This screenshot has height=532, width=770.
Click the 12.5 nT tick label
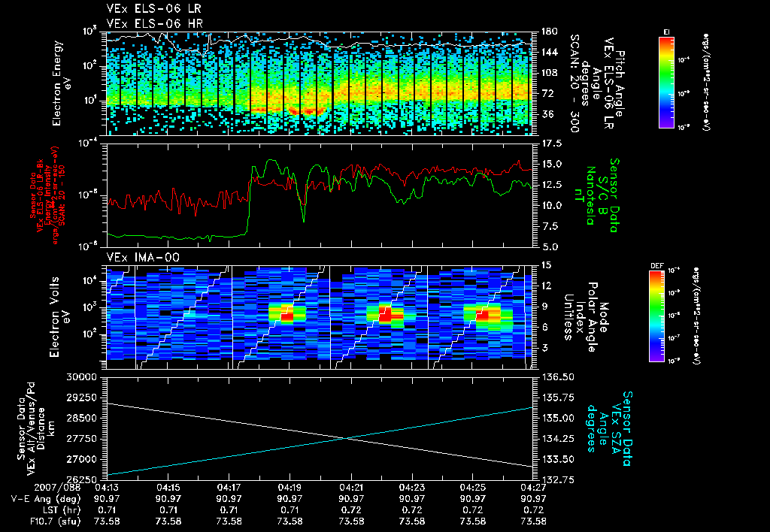(552, 185)
